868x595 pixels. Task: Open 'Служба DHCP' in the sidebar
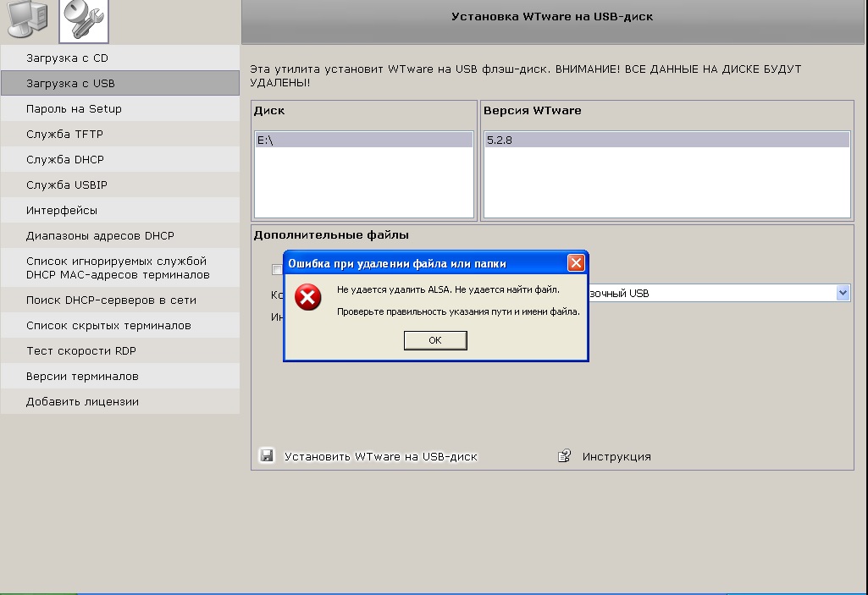point(64,160)
